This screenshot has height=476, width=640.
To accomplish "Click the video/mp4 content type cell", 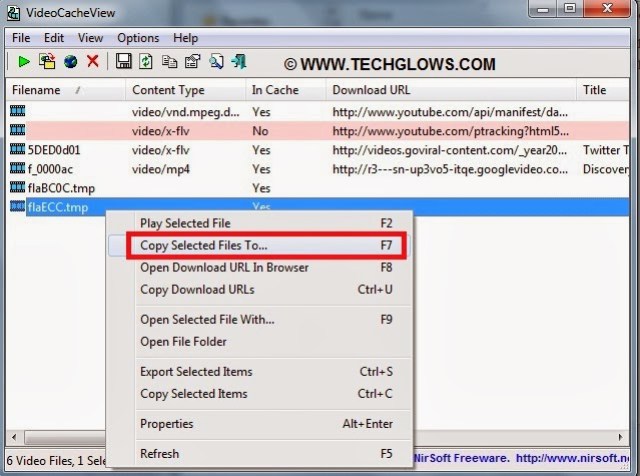I will pos(161,169).
